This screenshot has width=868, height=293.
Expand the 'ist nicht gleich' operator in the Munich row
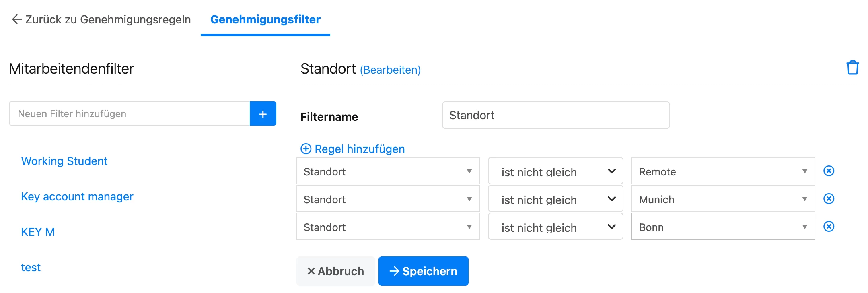coord(555,199)
